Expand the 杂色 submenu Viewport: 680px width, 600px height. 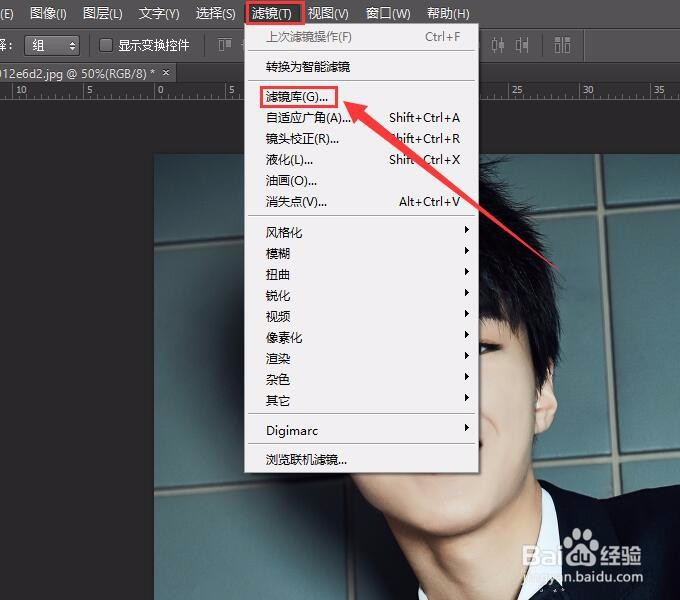pos(362,379)
